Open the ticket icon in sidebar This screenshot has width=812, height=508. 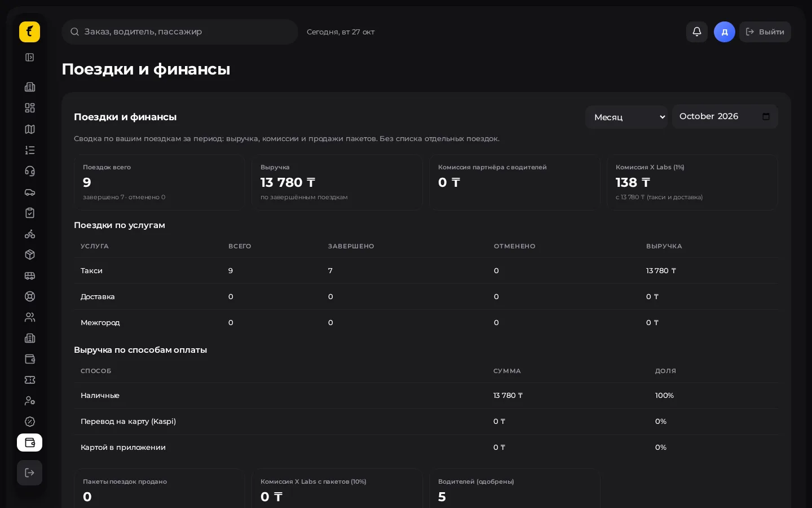pyautogui.click(x=30, y=380)
